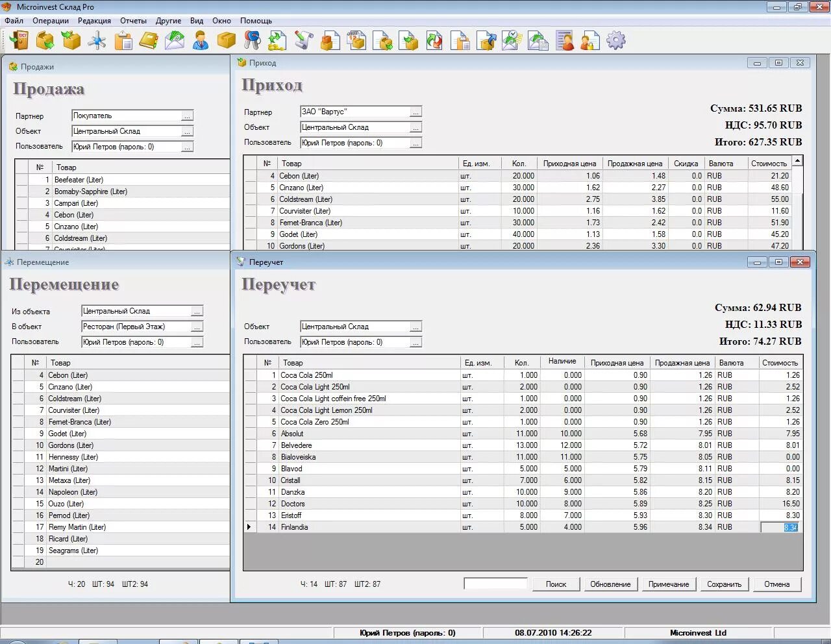Click ЗАО "Вартус" partner field in Приход

(x=355, y=112)
